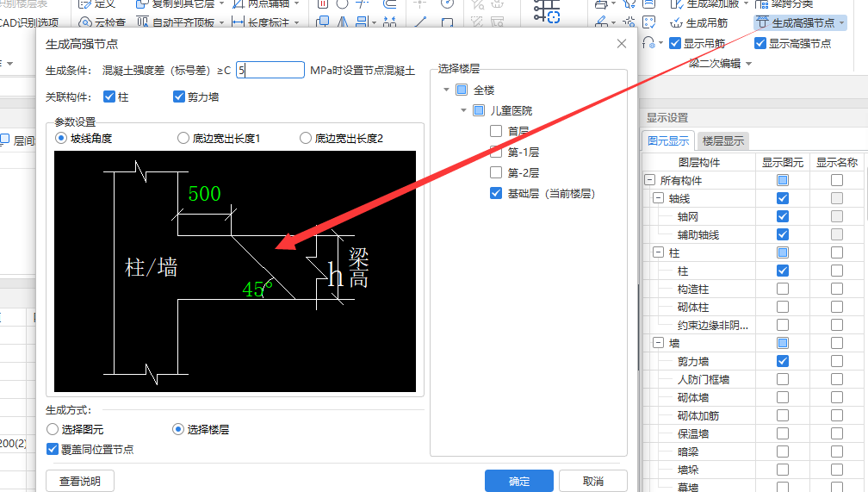Enable 显示名称 for 墙垛 row

837,470
